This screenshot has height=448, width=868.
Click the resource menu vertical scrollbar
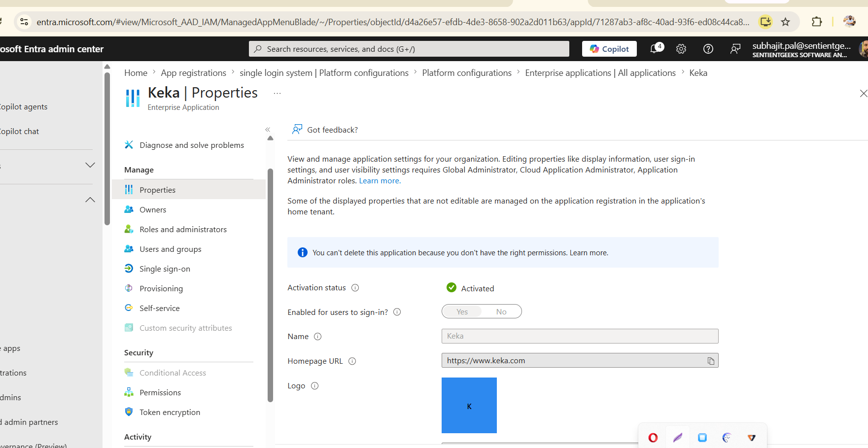click(270, 285)
